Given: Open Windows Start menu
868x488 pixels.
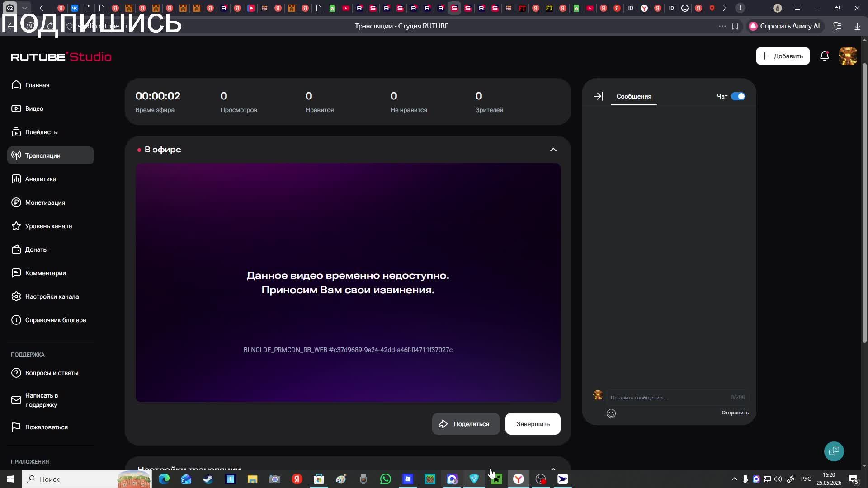Looking at the screenshot, I should 11,479.
